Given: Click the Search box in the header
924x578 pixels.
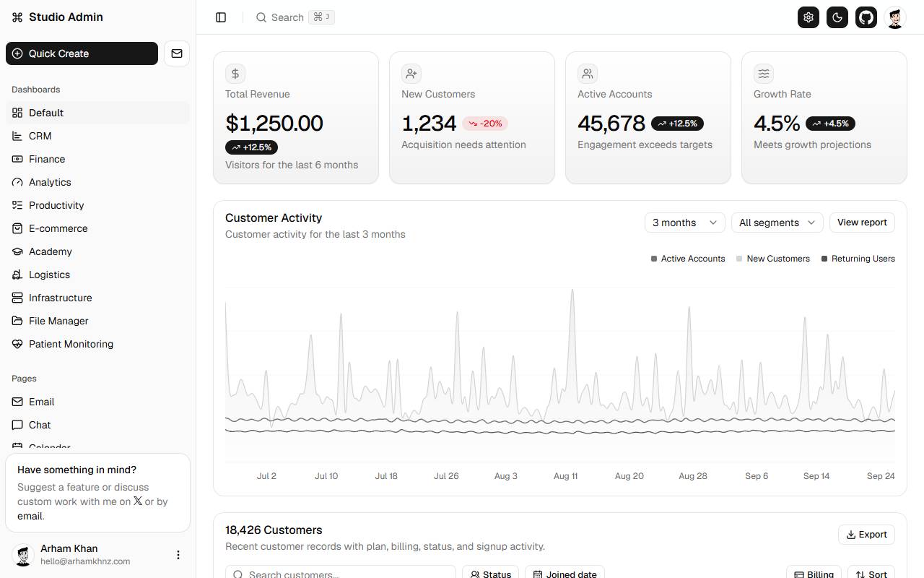Looking at the screenshot, I should pos(295,17).
